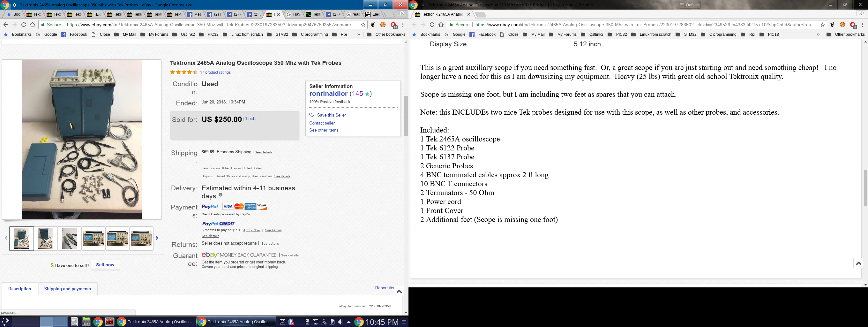Open the application launcher in taskbar
This screenshot has width=868, height=327.
point(6,322)
